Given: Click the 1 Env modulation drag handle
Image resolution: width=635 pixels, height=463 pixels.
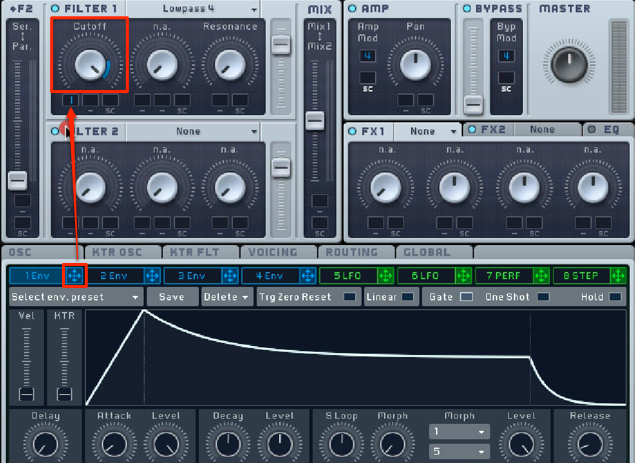Looking at the screenshot, I should (75, 276).
